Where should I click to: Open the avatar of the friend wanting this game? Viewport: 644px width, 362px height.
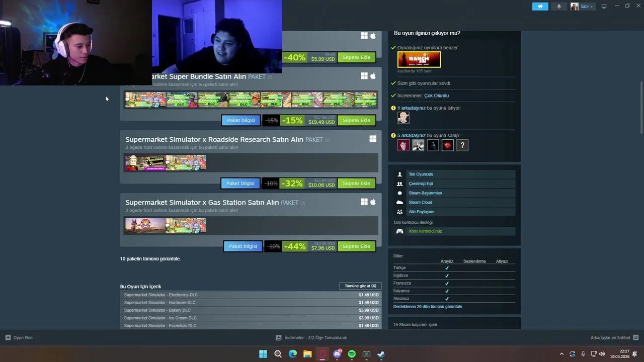click(x=404, y=118)
